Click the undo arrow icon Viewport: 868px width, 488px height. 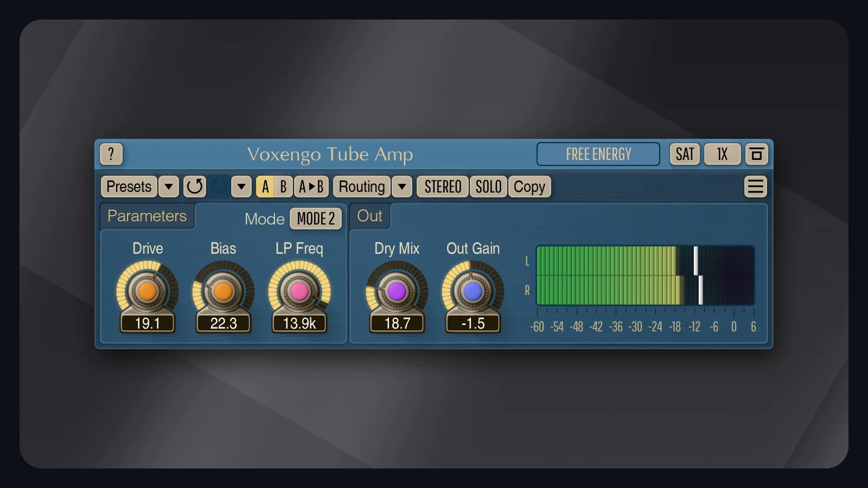(195, 187)
